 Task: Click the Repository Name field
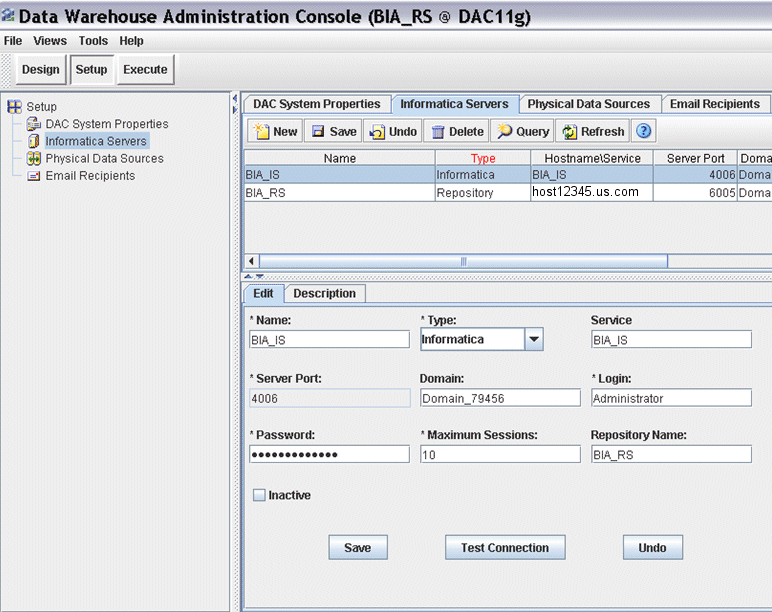tap(672, 454)
